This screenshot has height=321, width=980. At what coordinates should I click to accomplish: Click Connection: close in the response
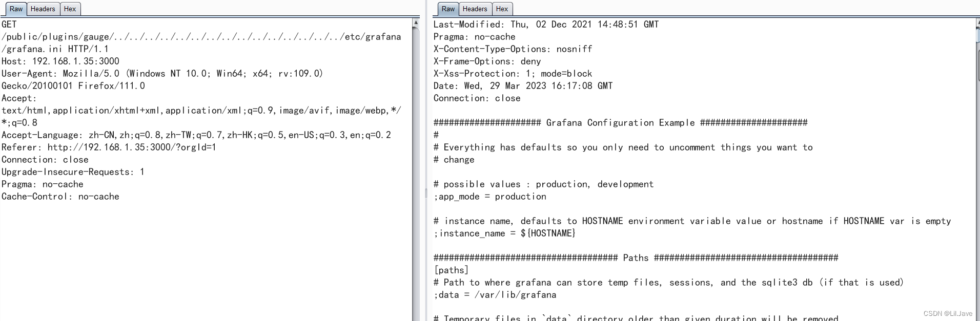pos(477,98)
